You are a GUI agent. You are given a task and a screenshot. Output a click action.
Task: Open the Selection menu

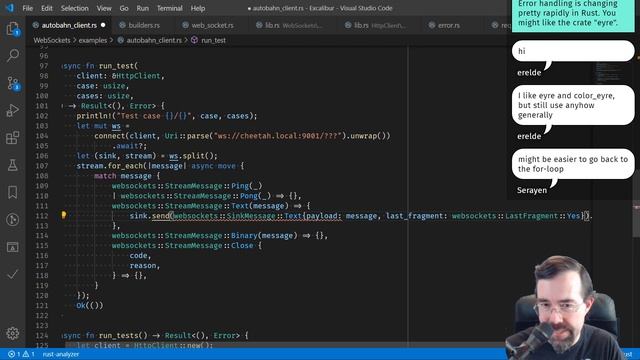74,8
